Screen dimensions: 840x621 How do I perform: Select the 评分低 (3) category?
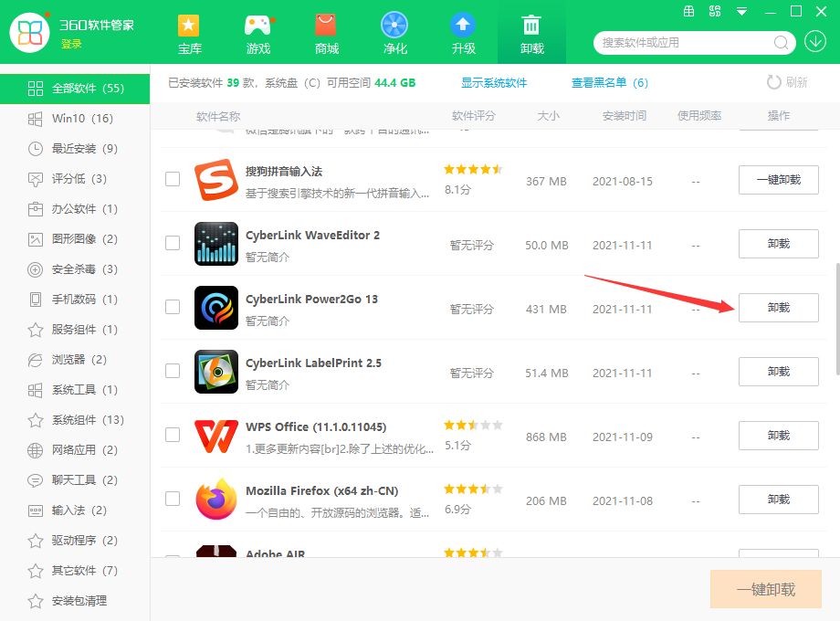75,179
